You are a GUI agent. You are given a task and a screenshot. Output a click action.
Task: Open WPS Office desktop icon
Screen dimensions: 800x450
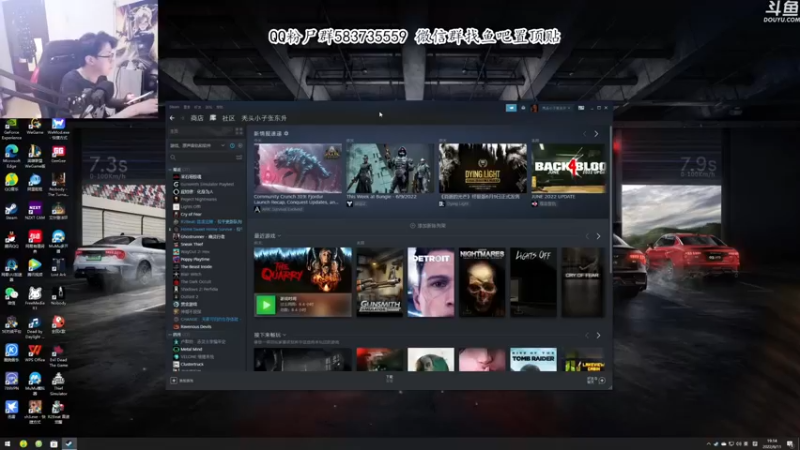click(35, 352)
